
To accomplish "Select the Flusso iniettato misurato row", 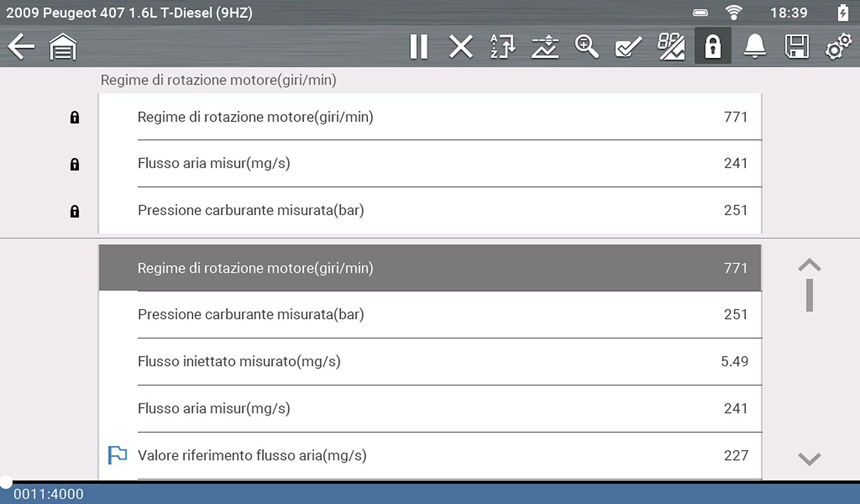I will (430, 361).
